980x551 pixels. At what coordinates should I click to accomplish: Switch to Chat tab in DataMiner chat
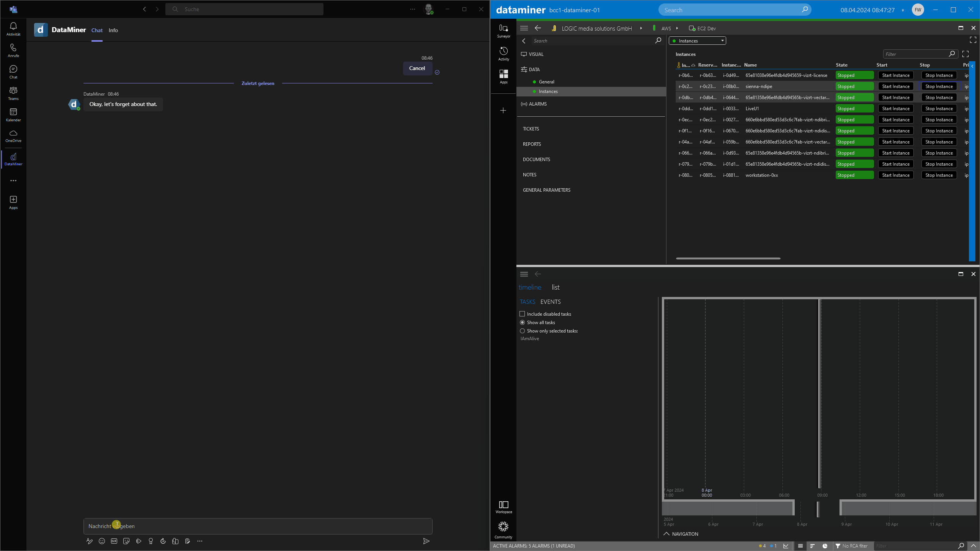point(97,30)
